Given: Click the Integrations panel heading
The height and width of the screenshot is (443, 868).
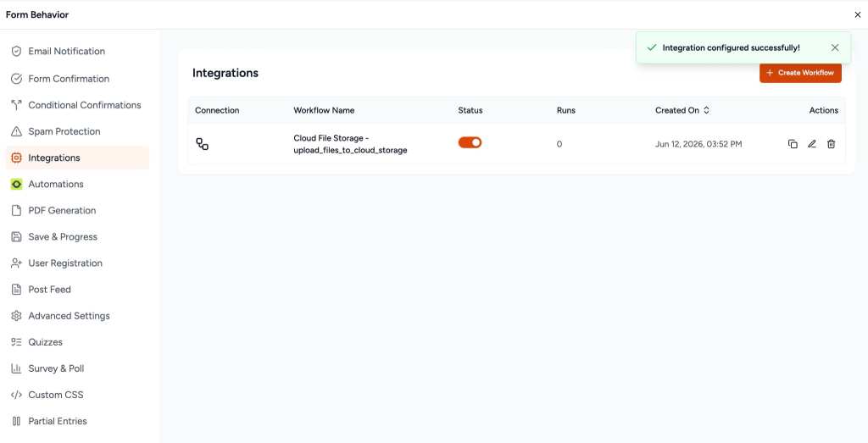Looking at the screenshot, I should coord(225,73).
